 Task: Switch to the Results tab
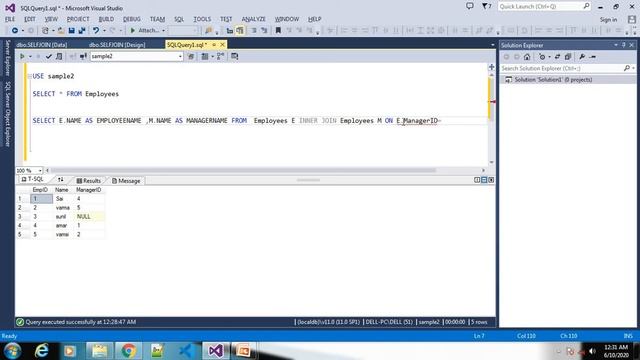tap(89, 181)
